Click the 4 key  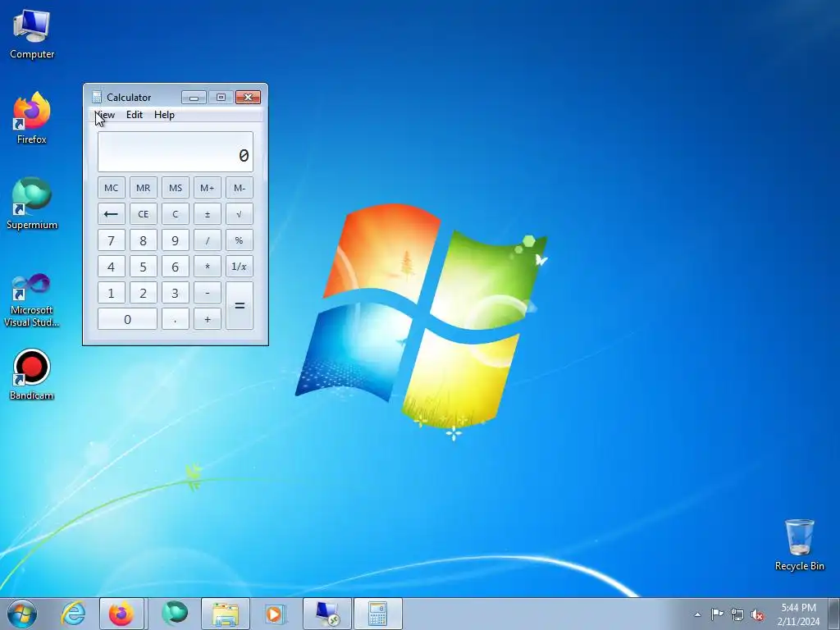[112, 267]
